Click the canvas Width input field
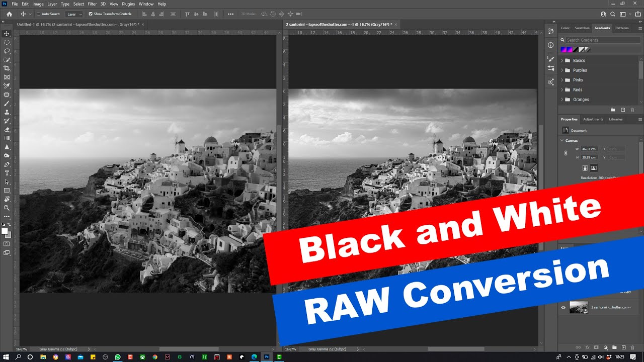This screenshot has height=362, width=644. click(x=589, y=149)
